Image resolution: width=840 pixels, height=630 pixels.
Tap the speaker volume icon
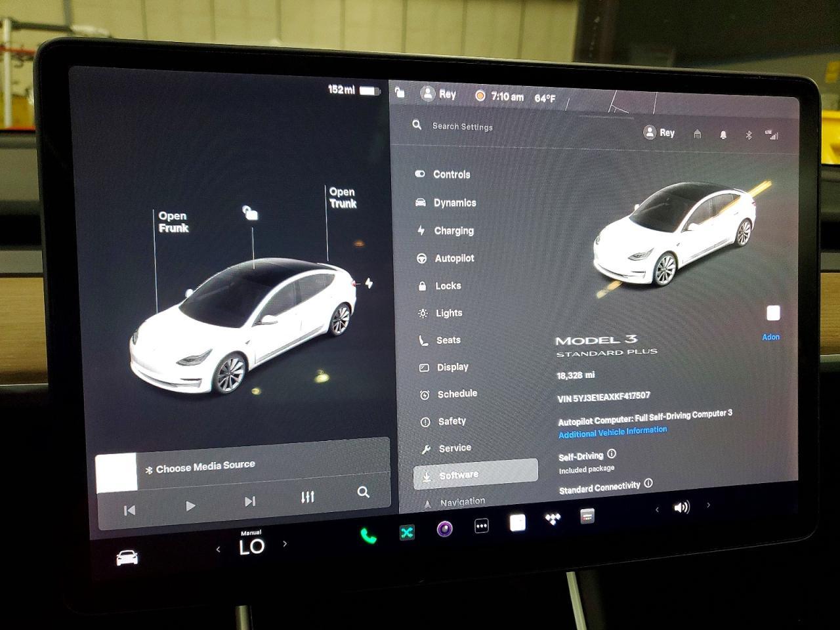click(x=682, y=507)
